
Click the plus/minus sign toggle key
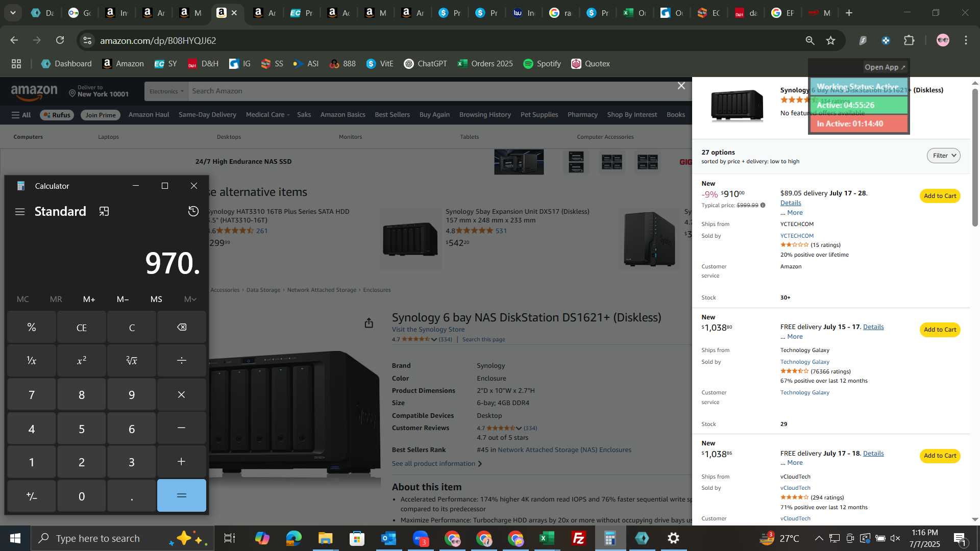[32, 495]
